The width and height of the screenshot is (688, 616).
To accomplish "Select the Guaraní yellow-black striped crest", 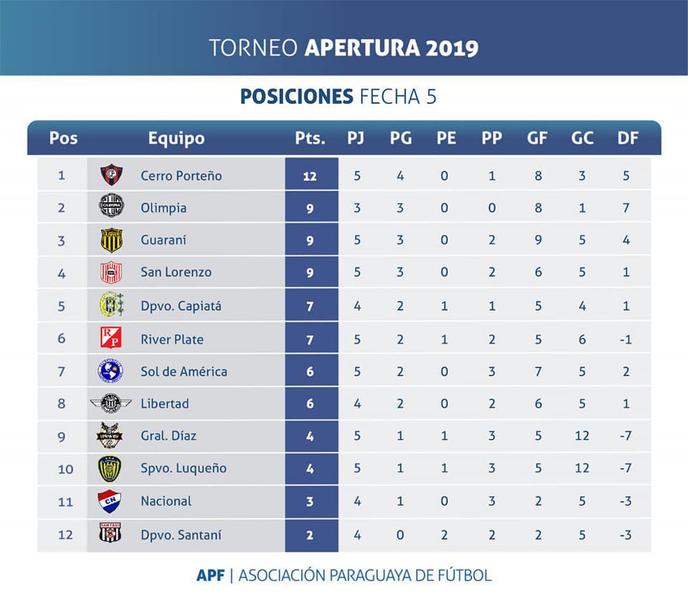I will [112, 240].
